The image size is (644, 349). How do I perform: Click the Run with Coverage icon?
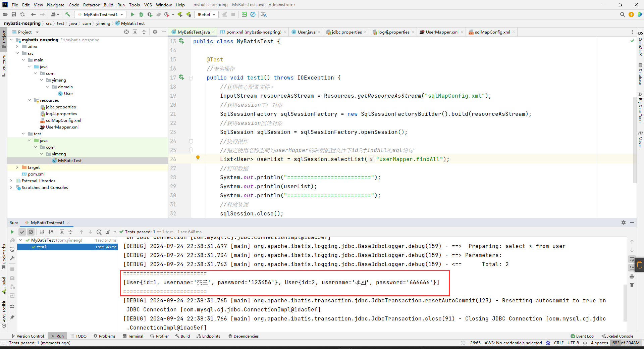150,14
